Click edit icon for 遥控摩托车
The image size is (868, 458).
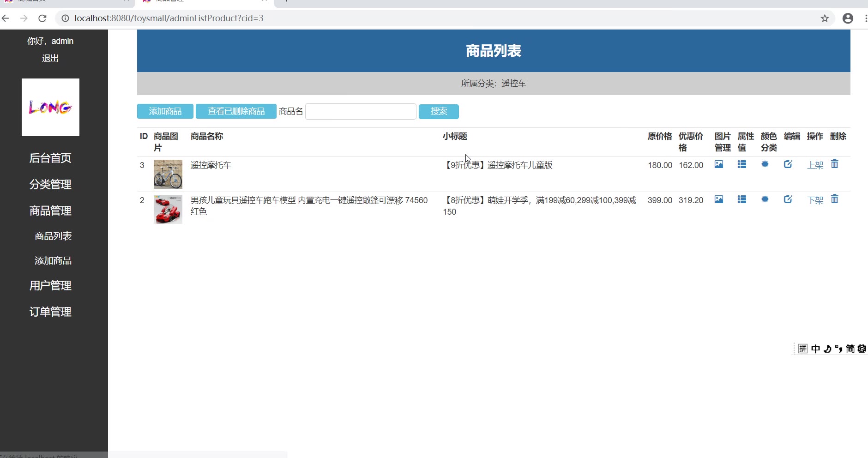pos(788,164)
